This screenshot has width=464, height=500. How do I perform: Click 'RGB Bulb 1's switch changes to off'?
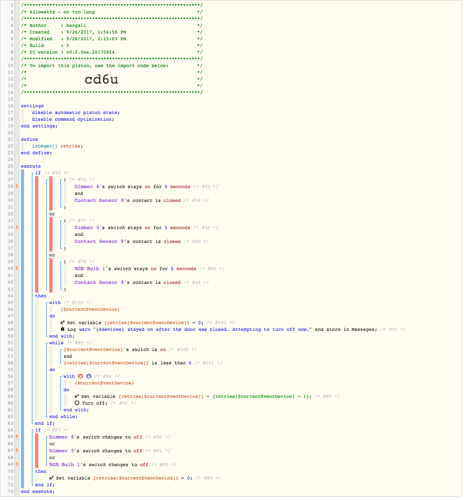pos(99,465)
